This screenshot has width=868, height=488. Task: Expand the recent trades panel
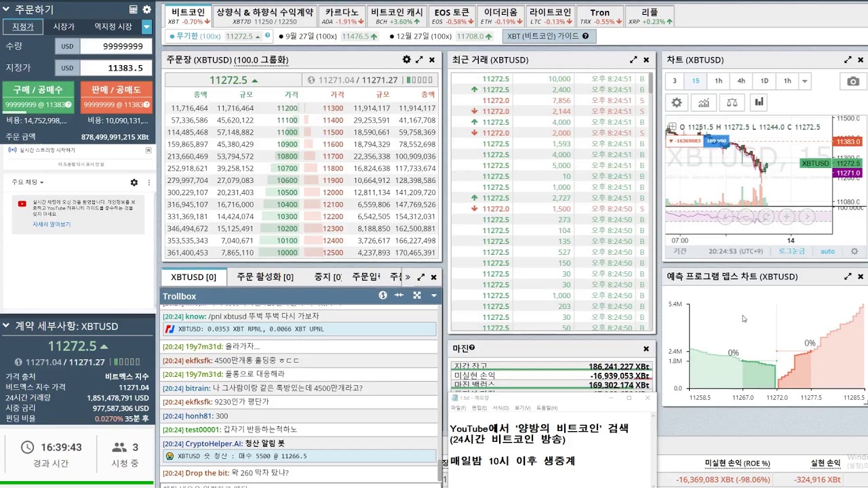(633, 60)
